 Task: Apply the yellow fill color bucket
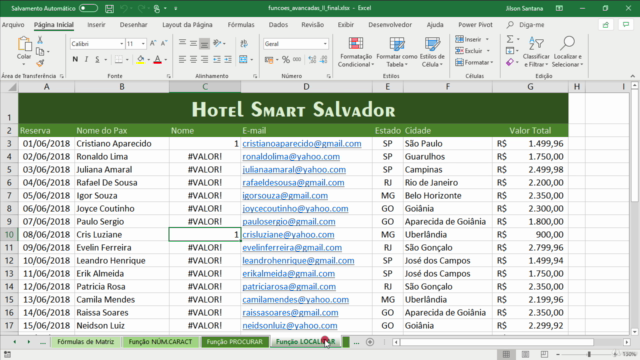(140, 60)
